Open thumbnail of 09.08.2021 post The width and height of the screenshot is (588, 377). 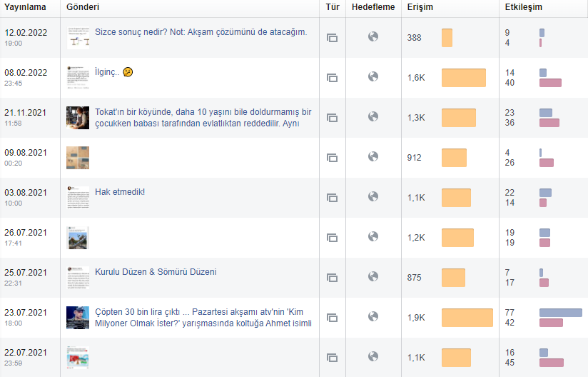click(78, 158)
